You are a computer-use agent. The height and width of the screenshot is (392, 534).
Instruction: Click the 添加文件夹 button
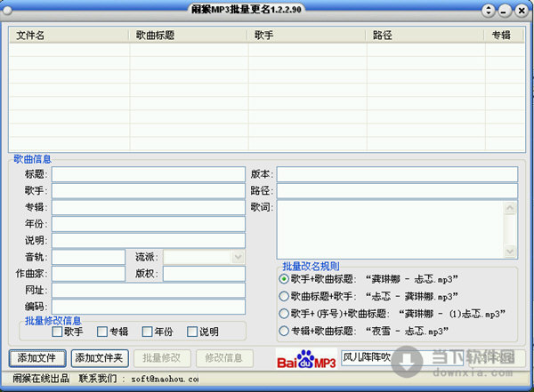[x=100, y=358]
